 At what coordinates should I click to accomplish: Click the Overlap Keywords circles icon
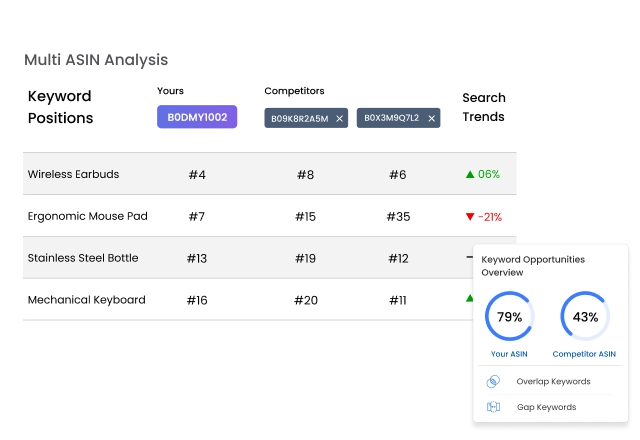(x=493, y=381)
